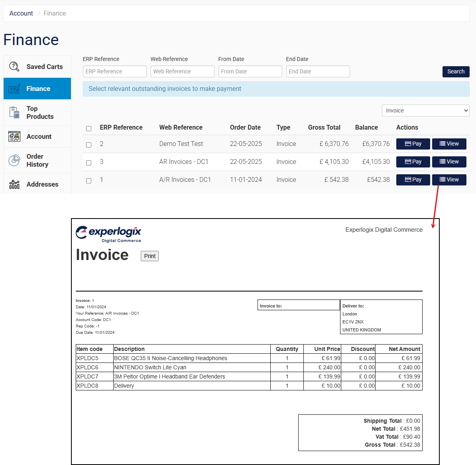Viewport: 476px width, 465px height.
Task: Click inside the ERP Reference input field
Action: [x=114, y=71]
